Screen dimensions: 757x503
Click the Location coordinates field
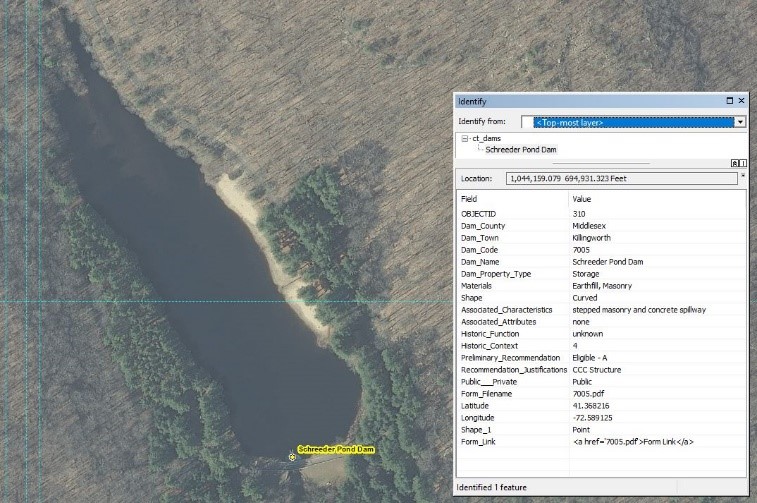tap(620, 178)
